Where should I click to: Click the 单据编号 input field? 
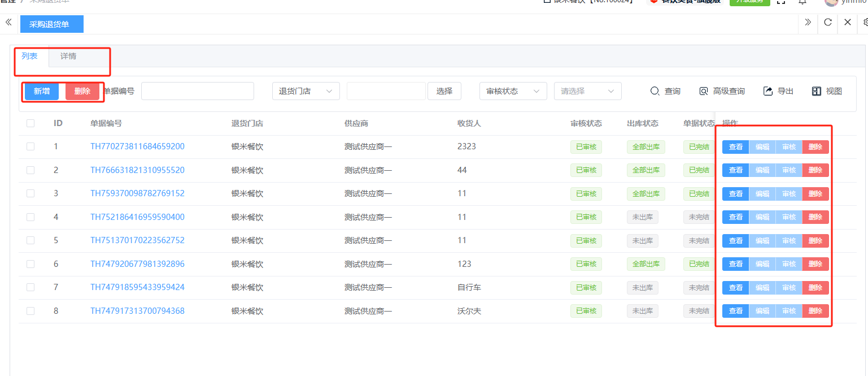coord(197,91)
